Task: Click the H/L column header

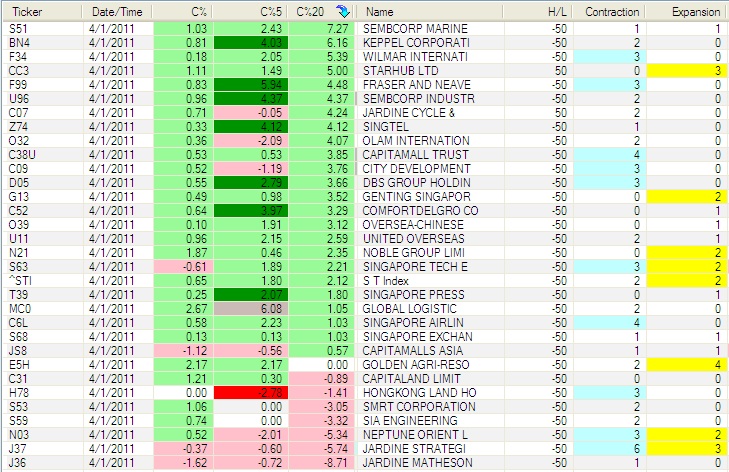Action: click(557, 11)
